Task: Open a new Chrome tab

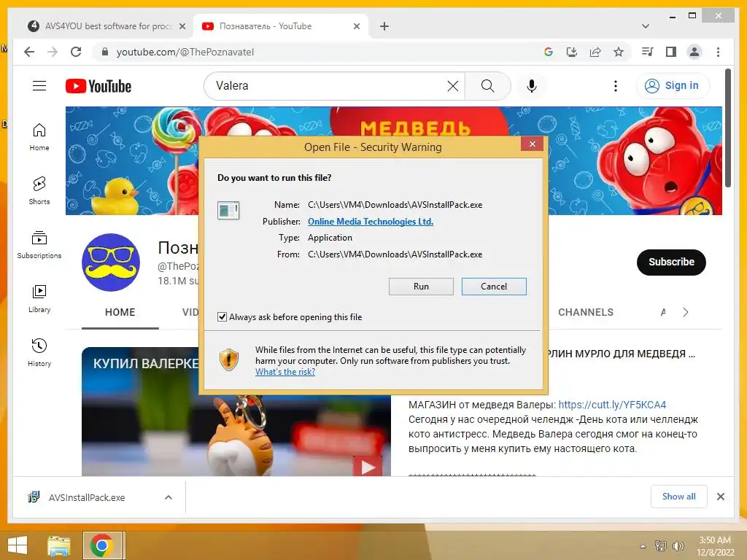Action: [x=384, y=26]
